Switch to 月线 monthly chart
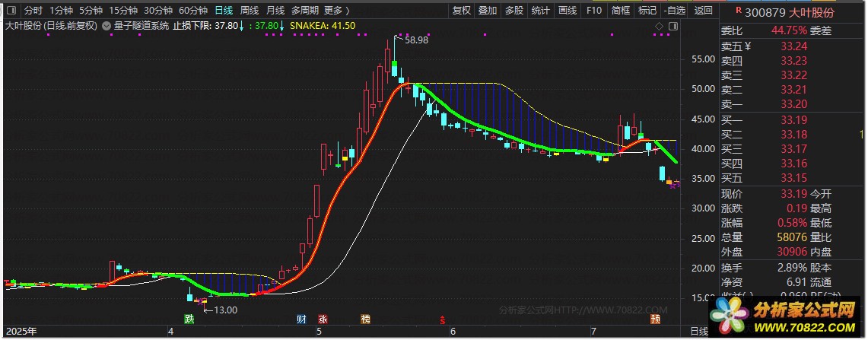Image resolution: width=868 pixels, height=340 pixels. [x=275, y=10]
